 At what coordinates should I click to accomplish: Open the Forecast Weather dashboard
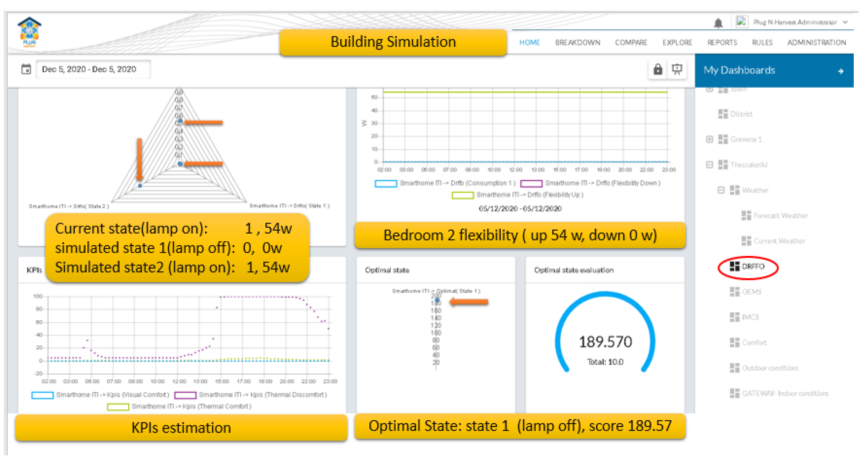pyautogui.click(x=780, y=216)
